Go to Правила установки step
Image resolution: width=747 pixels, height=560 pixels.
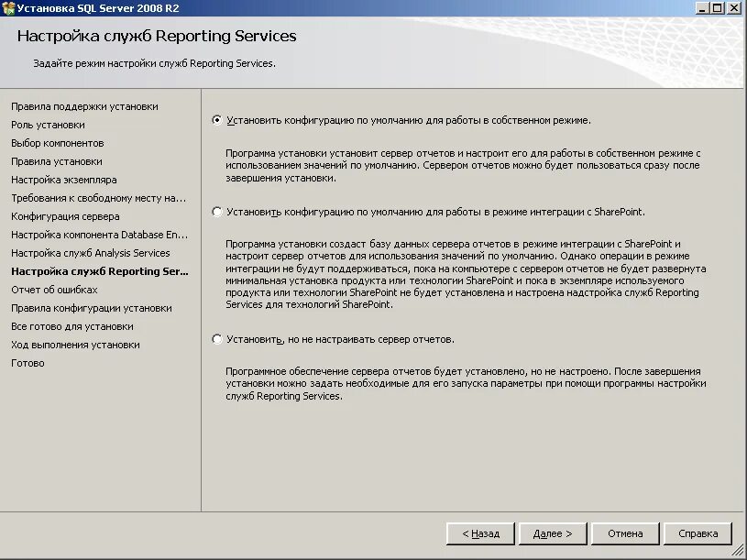coord(57,161)
